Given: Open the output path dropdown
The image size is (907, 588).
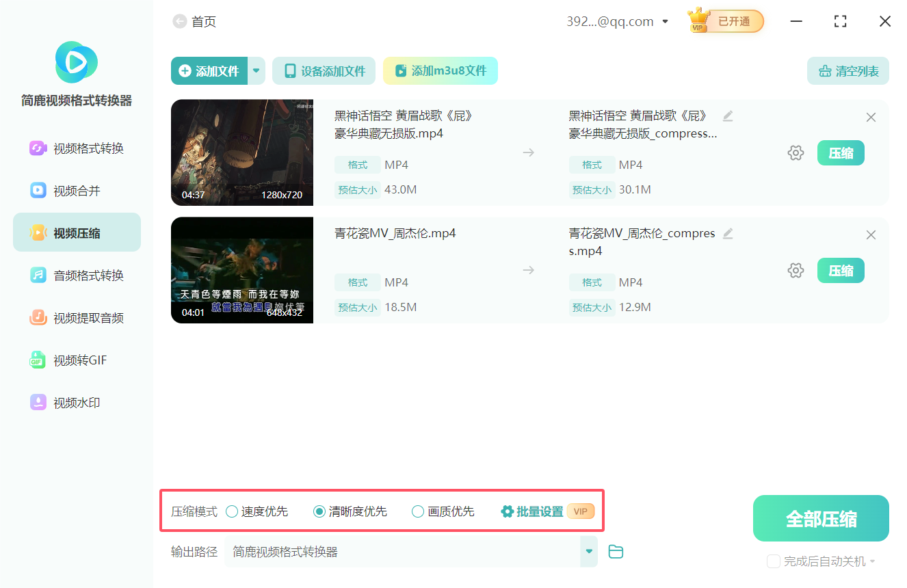Looking at the screenshot, I should 588,551.
